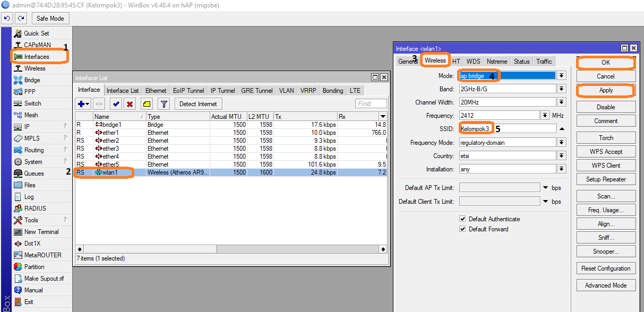644x312 pixels.
Task: Open New Terminal
Action: coord(41,232)
